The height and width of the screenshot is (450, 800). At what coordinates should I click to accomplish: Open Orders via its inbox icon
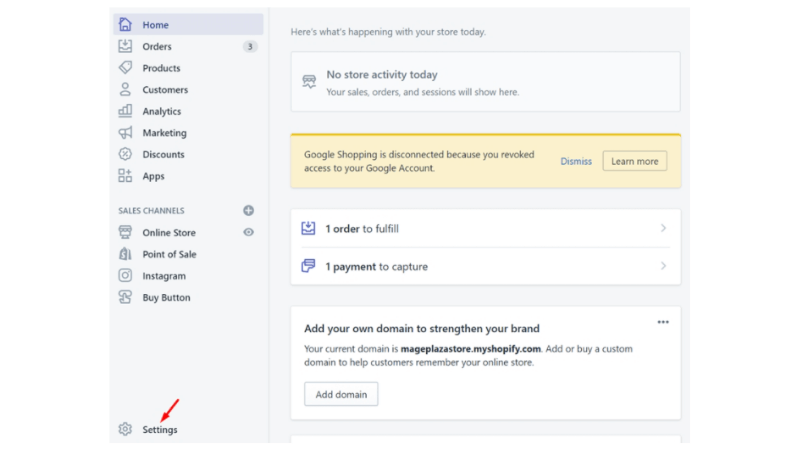(x=125, y=46)
